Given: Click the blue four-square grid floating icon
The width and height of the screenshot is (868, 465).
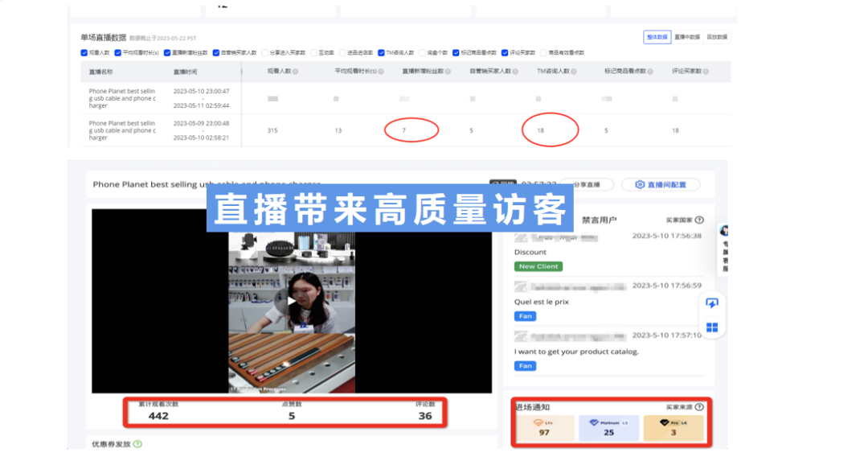Looking at the screenshot, I should click(x=712, y=327).
